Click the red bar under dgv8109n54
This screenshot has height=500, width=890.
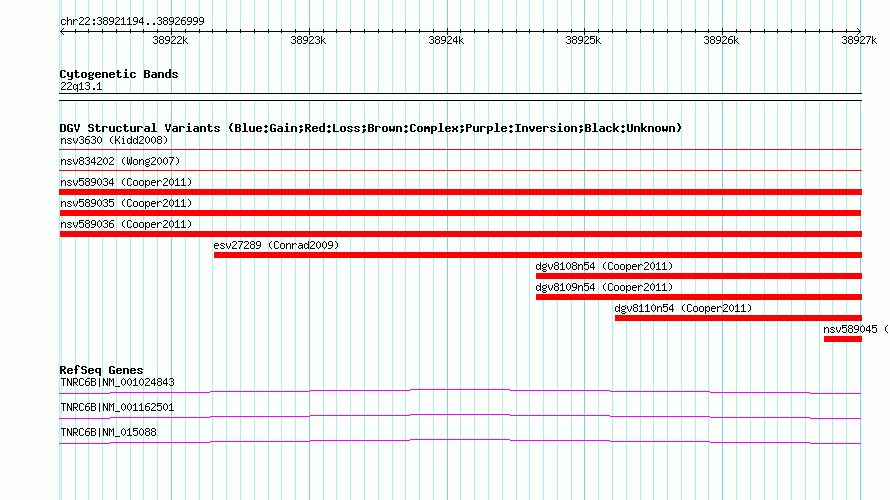tap(699, 297)
